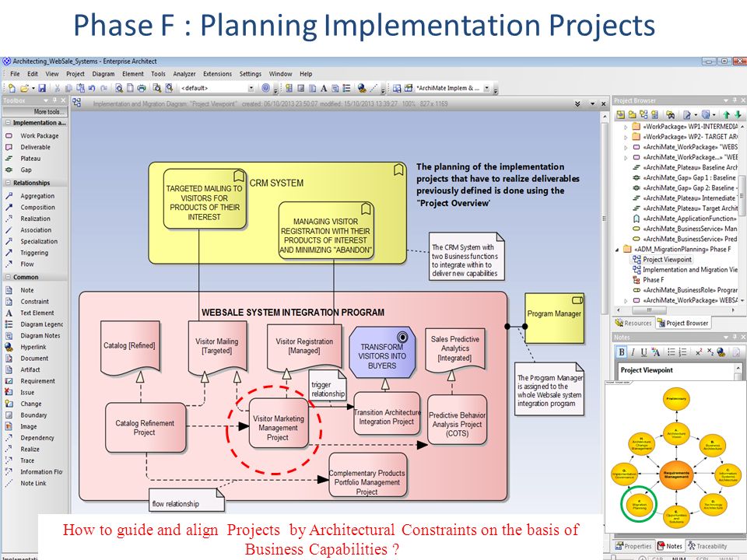This screenshot has width=747, height=560.
Task: Pick the Deliverable tool in Toolbox
Action: pos(33,147)
